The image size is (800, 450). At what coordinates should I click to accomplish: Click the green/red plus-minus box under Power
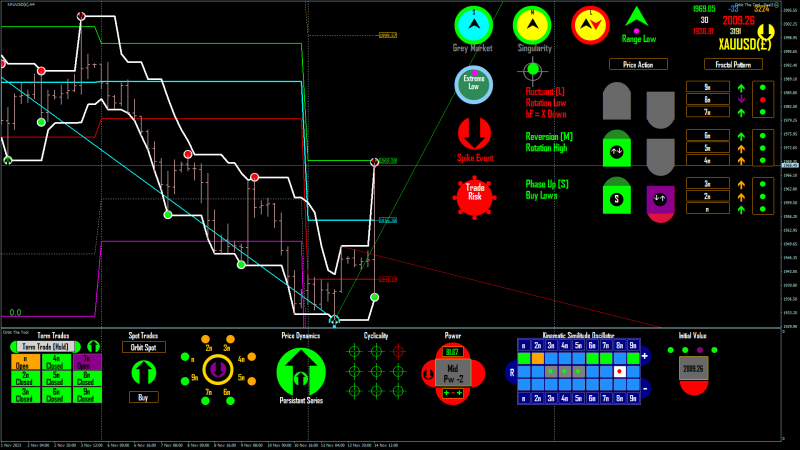453,393
